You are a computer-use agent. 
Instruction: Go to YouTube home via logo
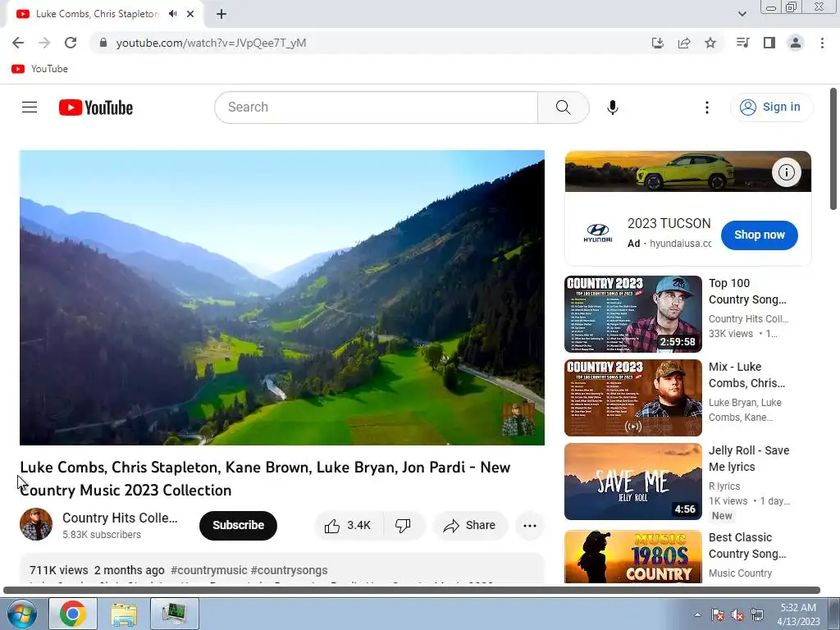pyautogui.click(x=96, y=107)
